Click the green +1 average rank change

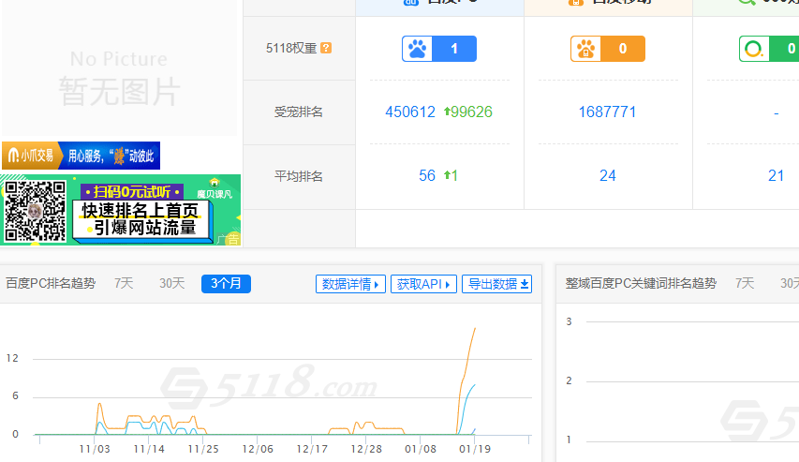tap(451, 176)
